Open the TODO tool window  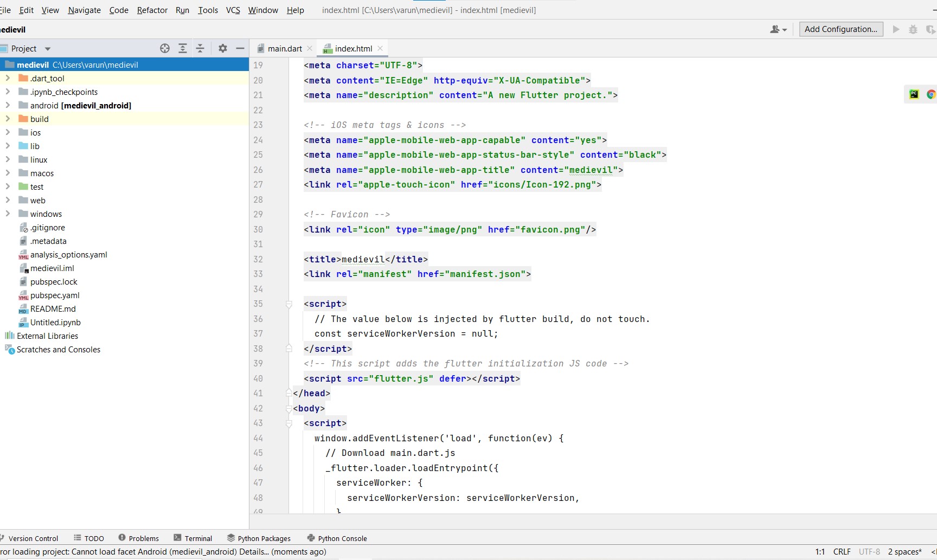coord(89,538)
